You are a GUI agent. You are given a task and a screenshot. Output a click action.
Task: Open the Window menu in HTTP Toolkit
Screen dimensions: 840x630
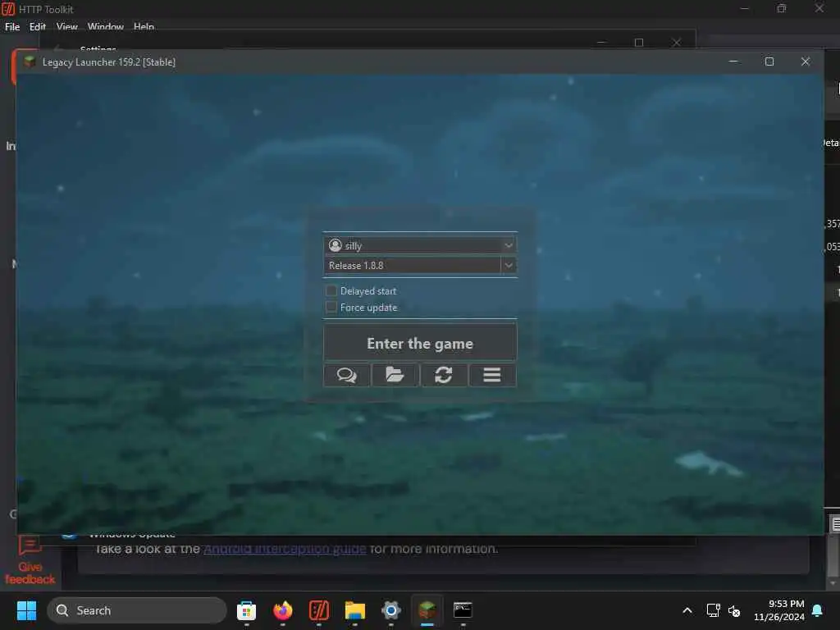106,26
